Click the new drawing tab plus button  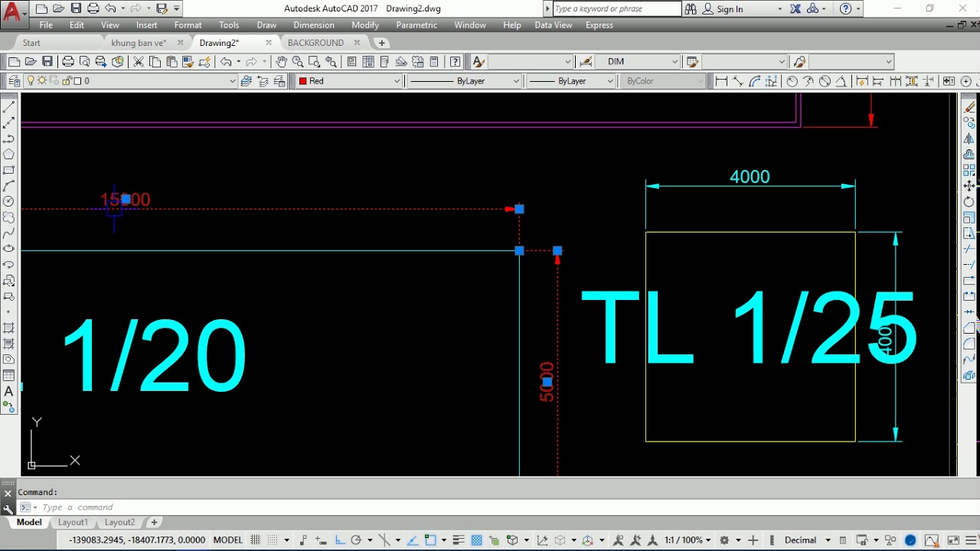(382, 43)
